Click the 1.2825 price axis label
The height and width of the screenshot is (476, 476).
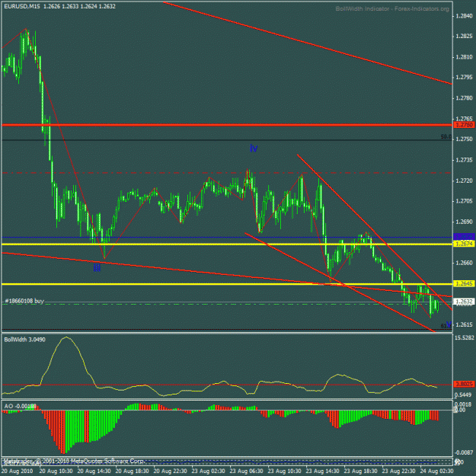[464, 37]
